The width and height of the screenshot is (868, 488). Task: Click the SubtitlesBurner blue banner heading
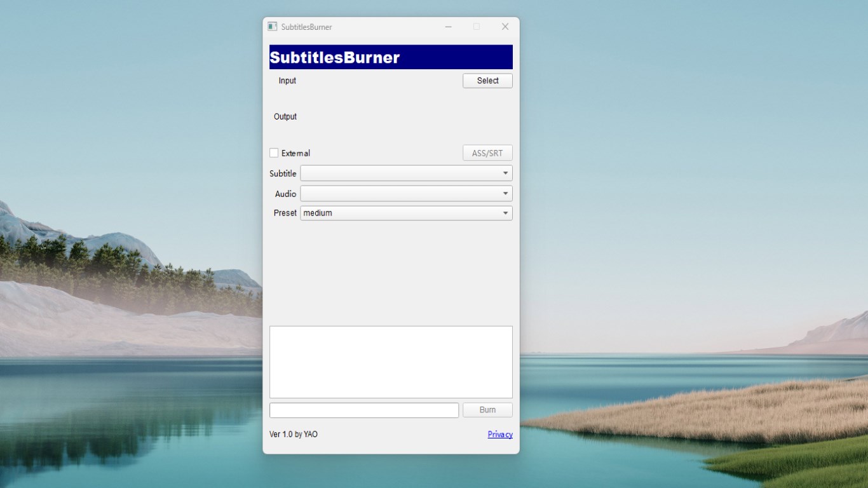pos(391,57)
